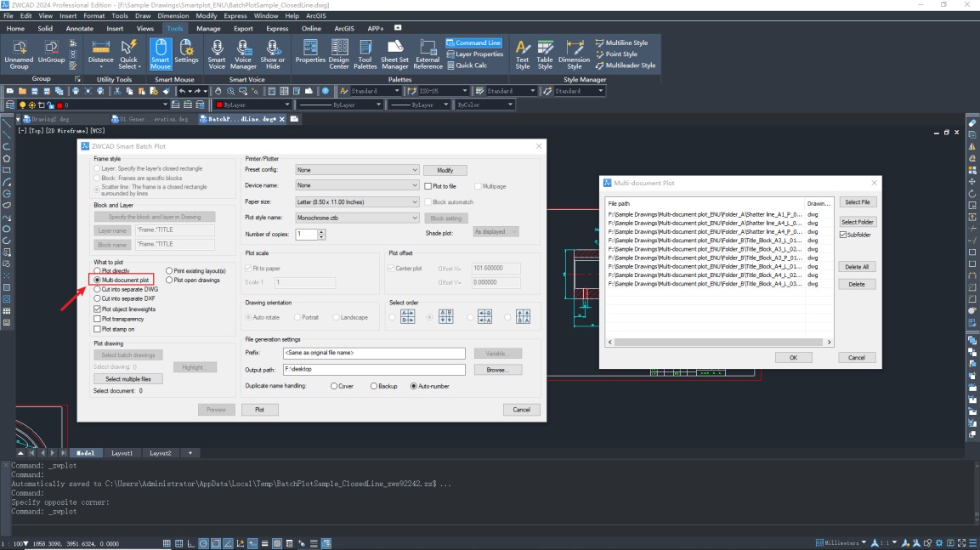Open the Point Style dialog
Screen dimensions: 980x550
click(x=616, y=54)
